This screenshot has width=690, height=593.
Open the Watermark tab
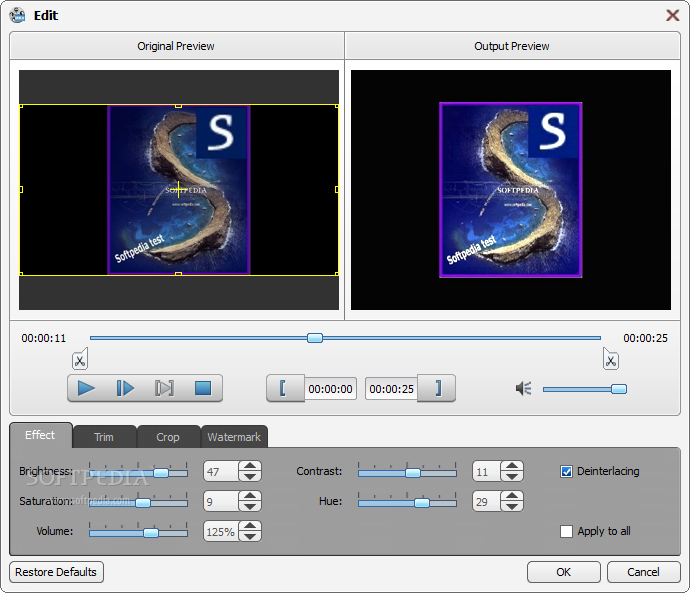pos(234,437)
